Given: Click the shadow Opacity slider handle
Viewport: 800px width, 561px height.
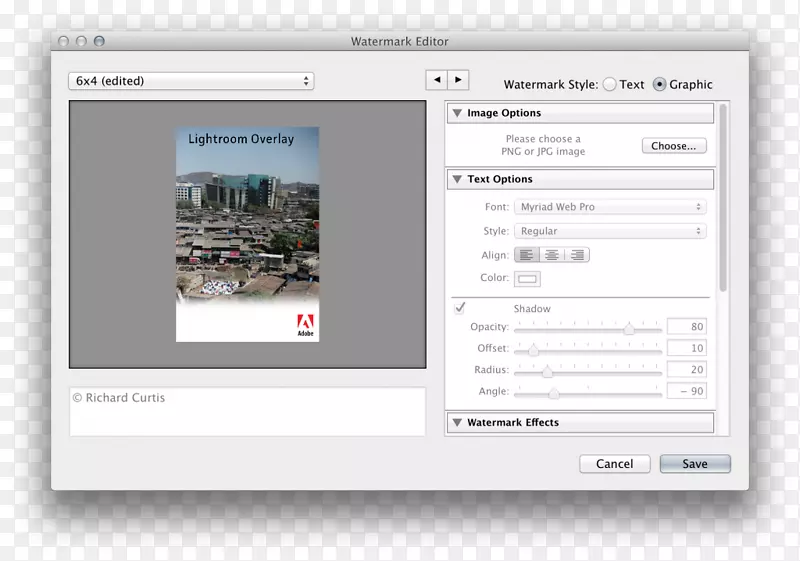Looking at the screenshot, I should pos(629,328).
